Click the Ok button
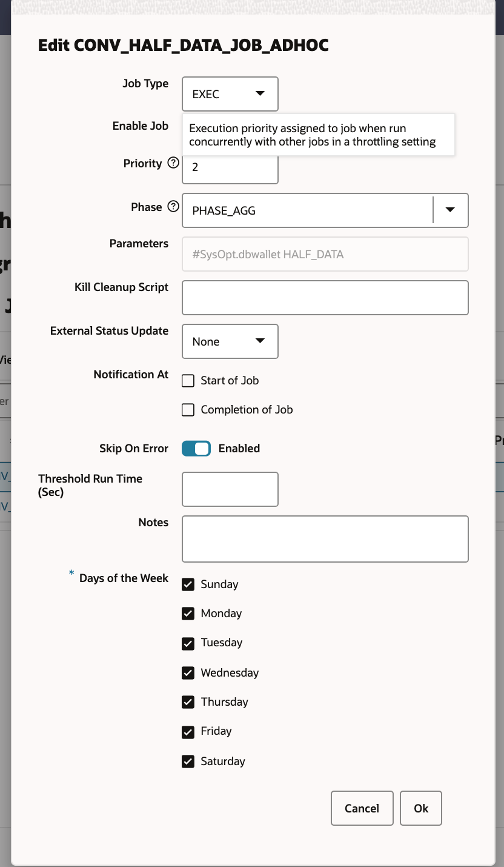The width and height of the screenshot is (504, 867). [x=421, y=808]
